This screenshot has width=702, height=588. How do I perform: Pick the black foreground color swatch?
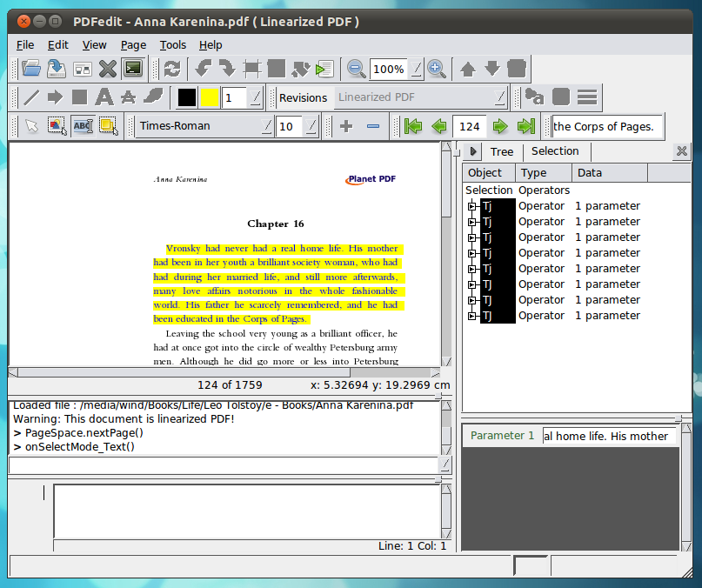(187, 97)
